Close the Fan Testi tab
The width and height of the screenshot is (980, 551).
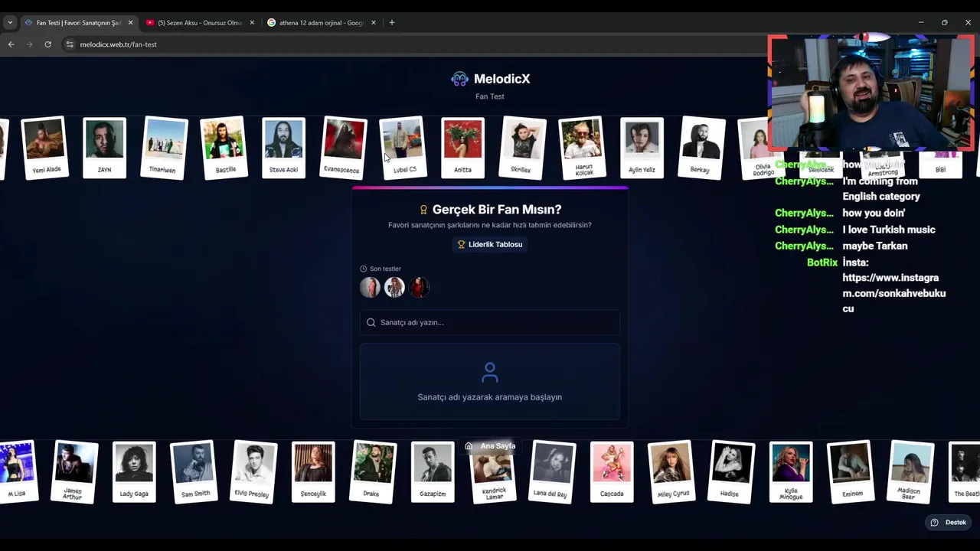tap(130, 23)
